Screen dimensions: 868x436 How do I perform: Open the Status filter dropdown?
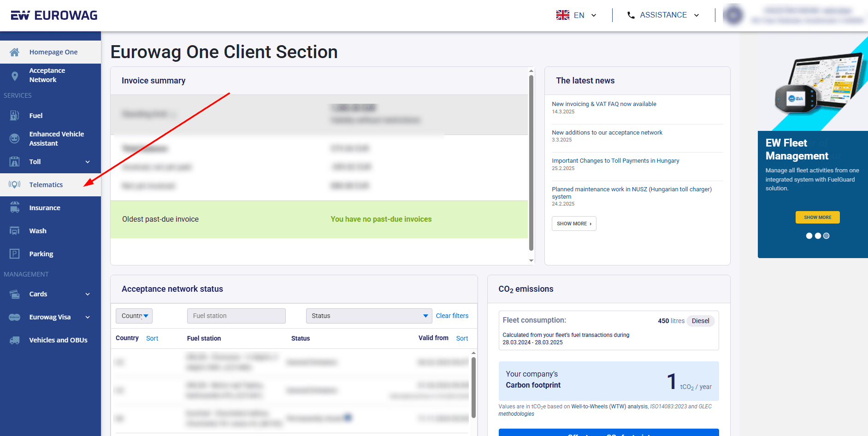pos(369,316)
